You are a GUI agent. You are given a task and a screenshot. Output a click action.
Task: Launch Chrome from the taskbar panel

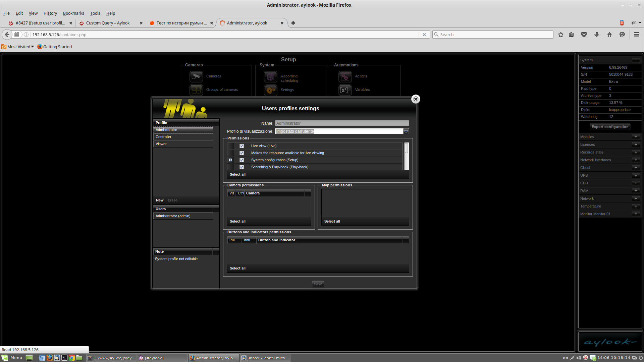pyautogui.click(x=72, y=358)
